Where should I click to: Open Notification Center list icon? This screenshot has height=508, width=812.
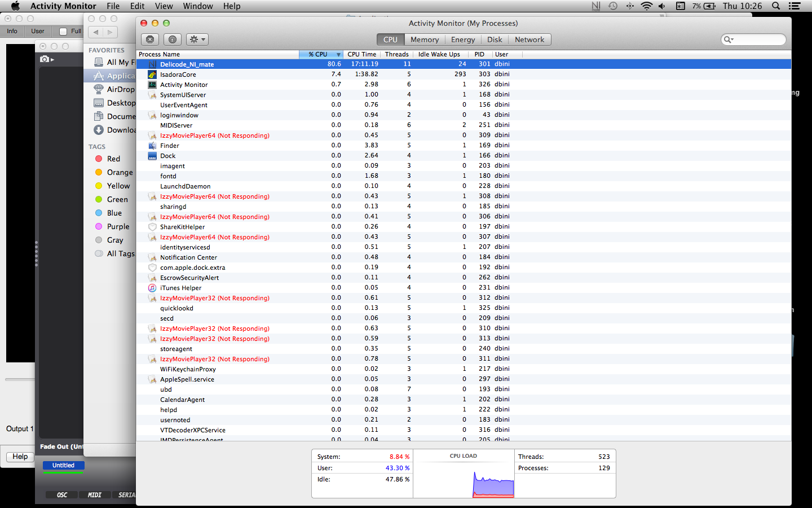click(x=795, y=6)
